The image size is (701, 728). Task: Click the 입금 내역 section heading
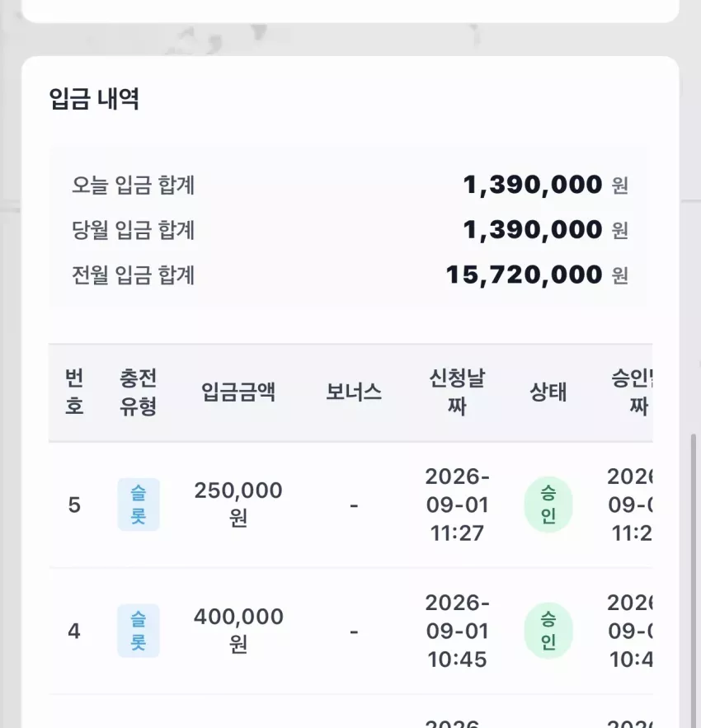pyautogui.click(x=94, y=99)
